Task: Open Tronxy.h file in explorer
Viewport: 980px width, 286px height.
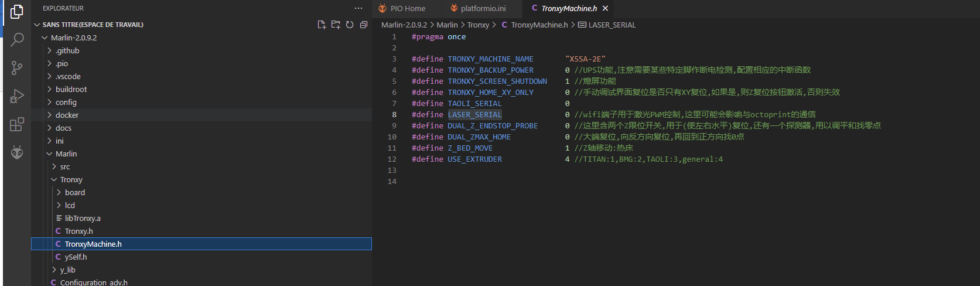Action: point(78,231)
